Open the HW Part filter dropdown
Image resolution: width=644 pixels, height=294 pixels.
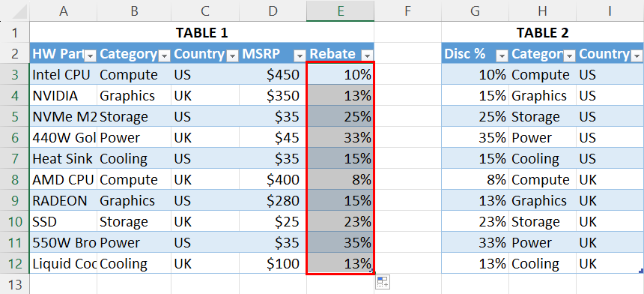click(91, 55)
